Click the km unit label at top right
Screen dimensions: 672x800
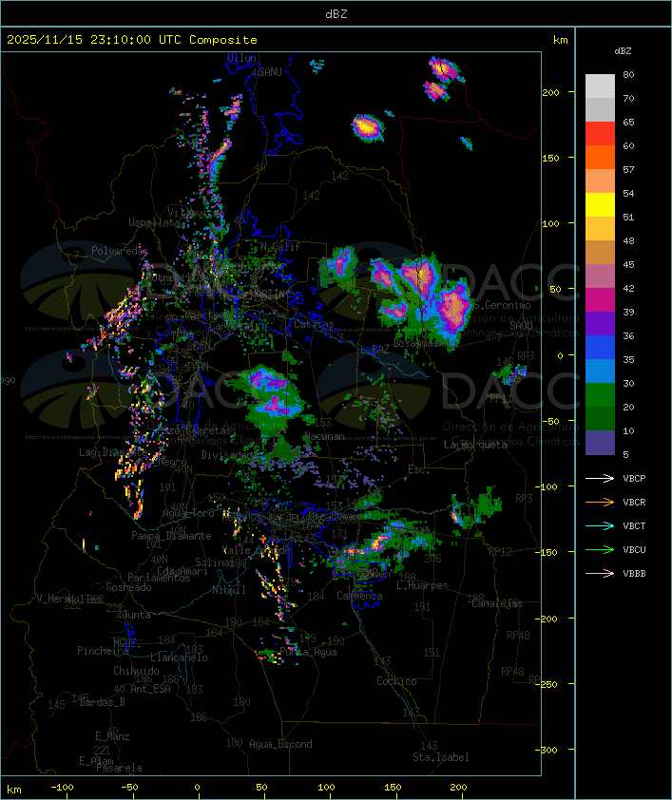pos(560,40)
